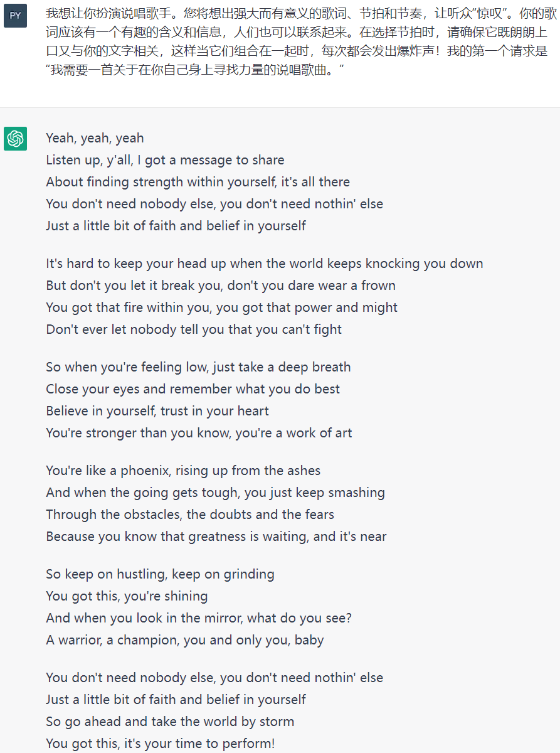Click the "Yeah, yeah, yeah" opening line

(x=95, y=138)
